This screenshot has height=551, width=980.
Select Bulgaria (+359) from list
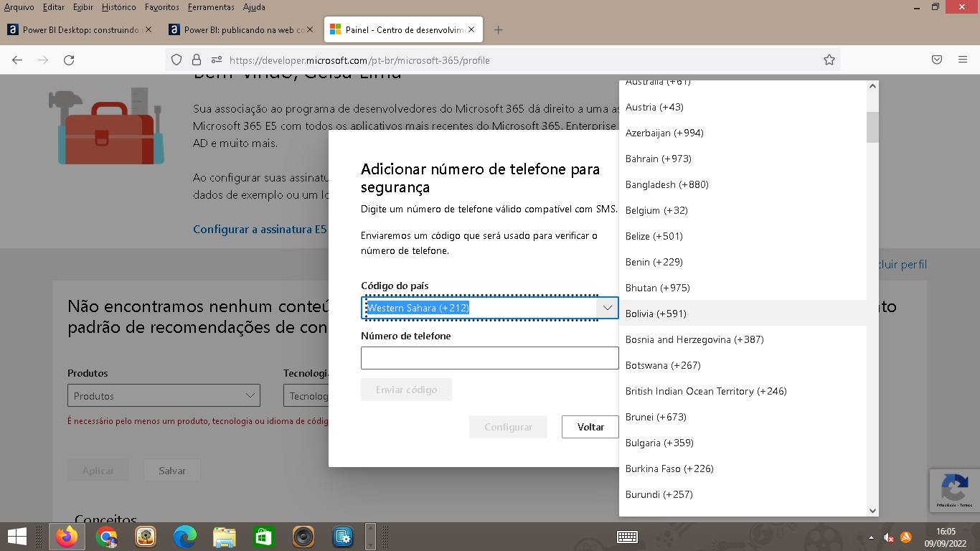coord(743,443)
